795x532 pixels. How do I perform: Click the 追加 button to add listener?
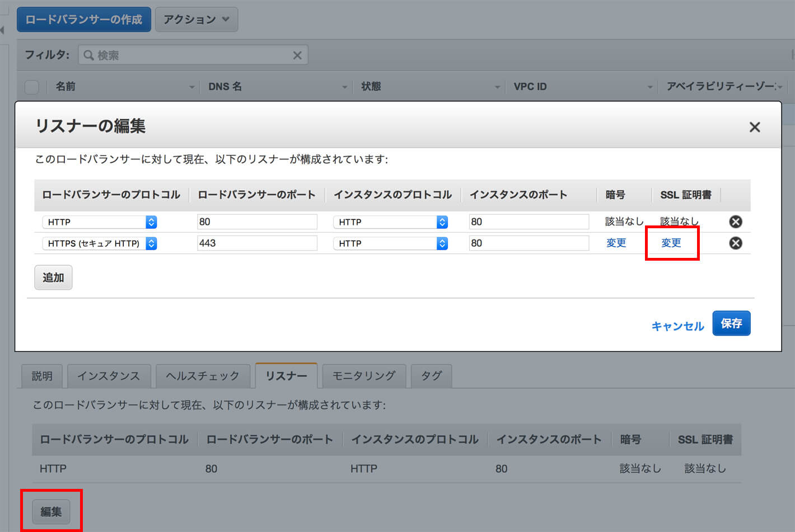point(53,277)
